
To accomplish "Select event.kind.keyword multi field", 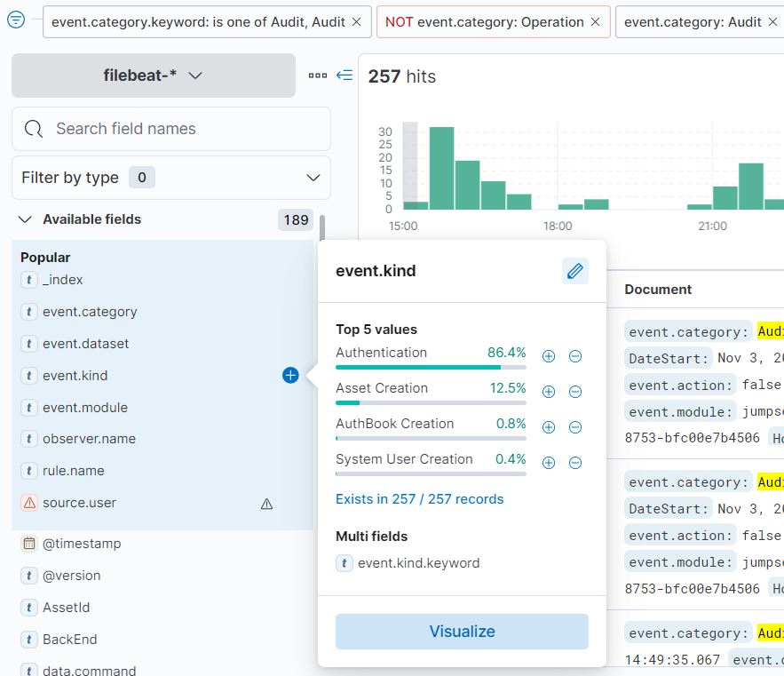I will click(418, 563).
